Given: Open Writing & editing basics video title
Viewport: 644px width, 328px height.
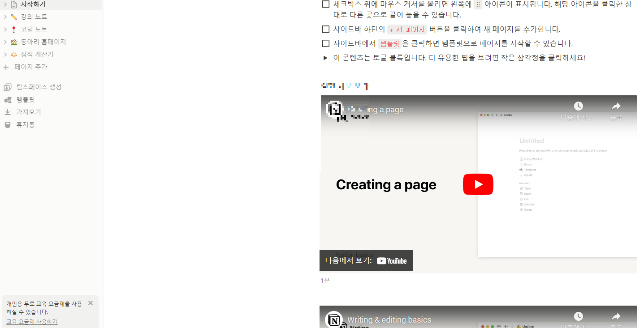Looking at the screenshot, I should pyautogui.click(x=389, y=320).
